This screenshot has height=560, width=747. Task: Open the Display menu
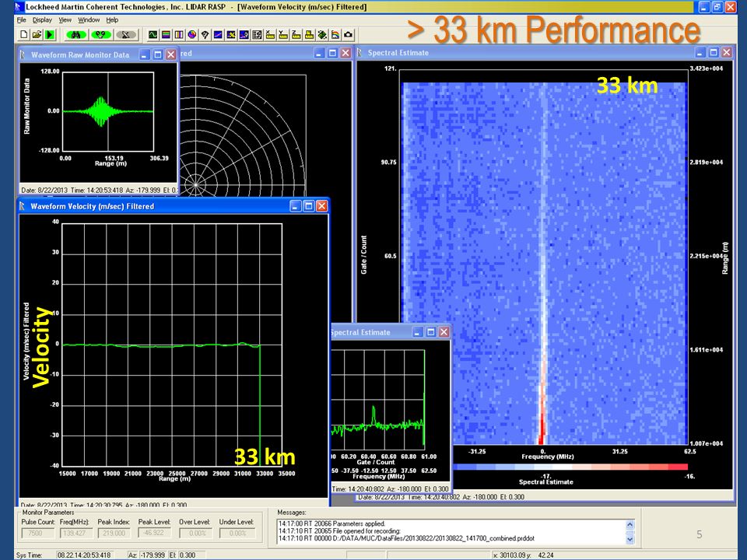[42, 20]
